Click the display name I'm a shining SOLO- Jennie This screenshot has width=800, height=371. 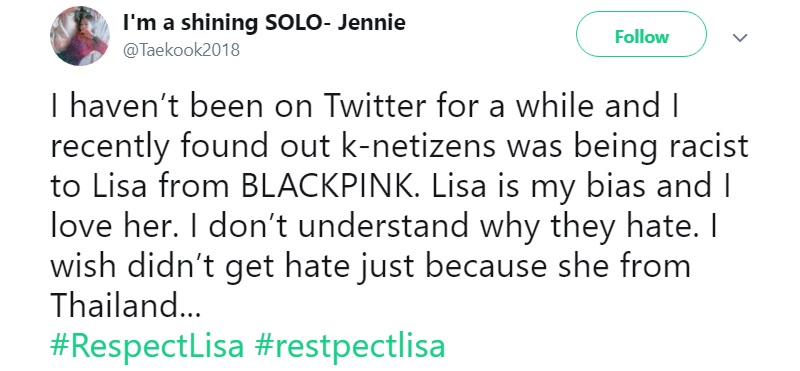point(265,22)
